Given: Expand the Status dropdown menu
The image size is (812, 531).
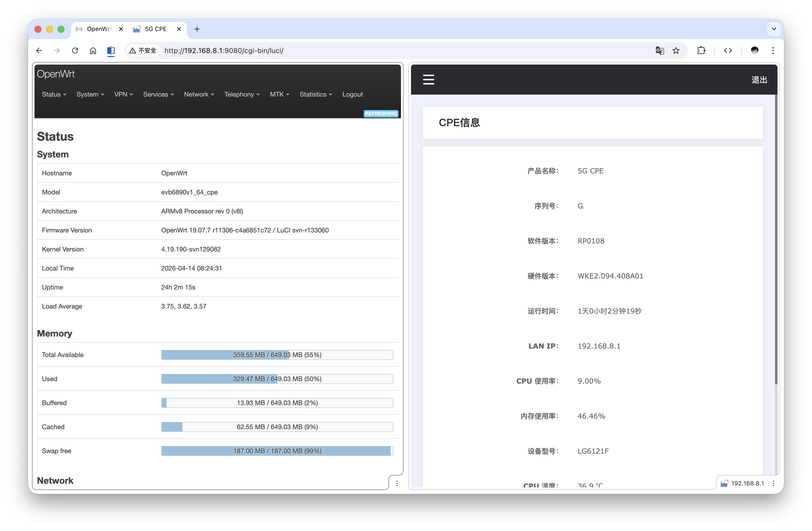Looking at the screenshot, I should click(x=54, y=94).
